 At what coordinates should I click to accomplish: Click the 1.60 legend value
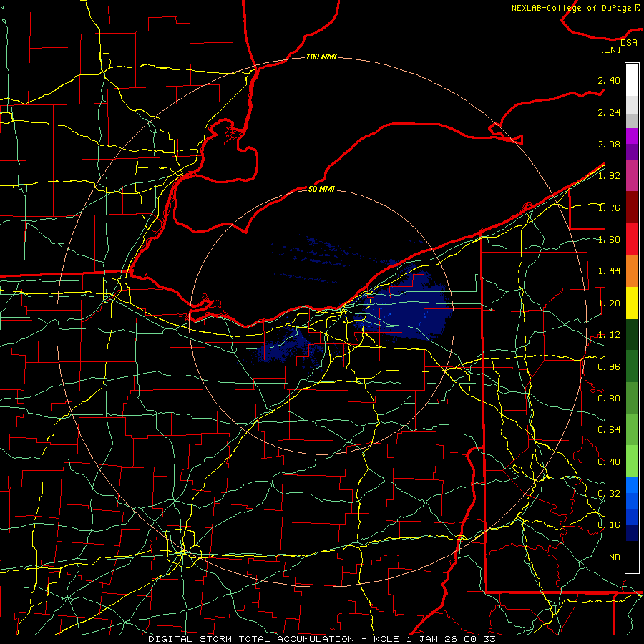pyautogui.click(x=609, y=240)
